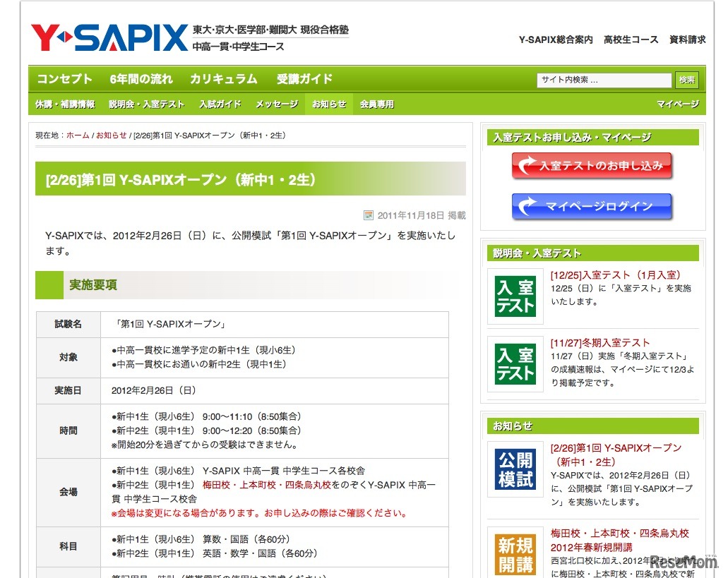Image resolution: width=728 pixels, height=578 pixels.
Task: Open [11/27]冬期入室テスト link
Action: (600, 343)
